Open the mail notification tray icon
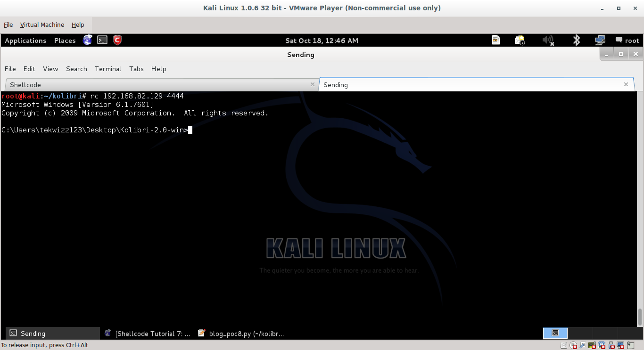Screen dimensions: 644x350 click(x=520, y=40)
